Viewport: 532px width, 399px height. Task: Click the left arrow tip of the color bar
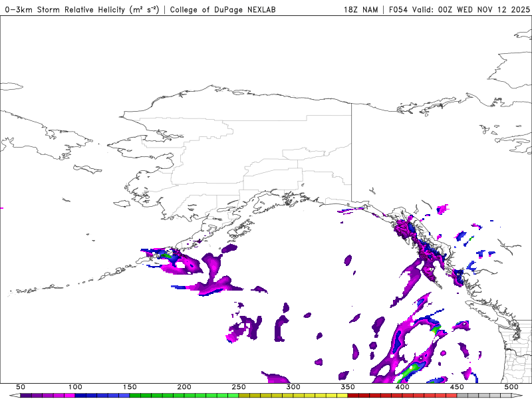click(x=14, y=396)
